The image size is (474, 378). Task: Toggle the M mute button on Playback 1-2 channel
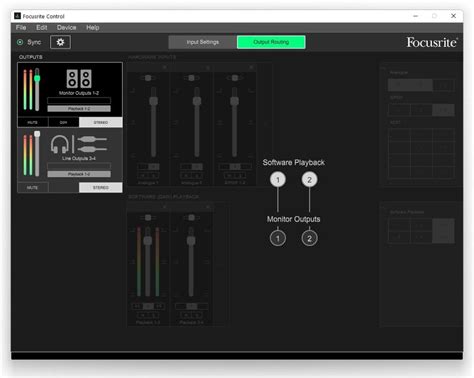(x=143, y=315)
